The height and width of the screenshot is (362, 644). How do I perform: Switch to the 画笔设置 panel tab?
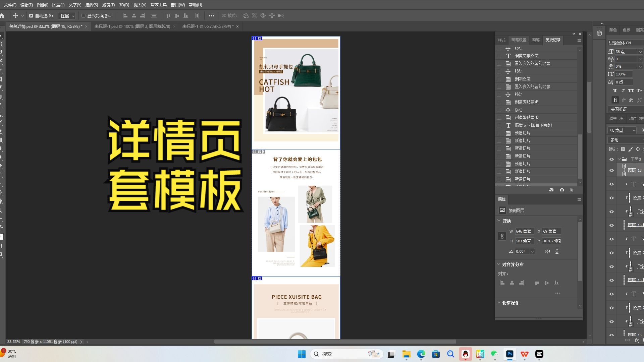pos(519,40)
